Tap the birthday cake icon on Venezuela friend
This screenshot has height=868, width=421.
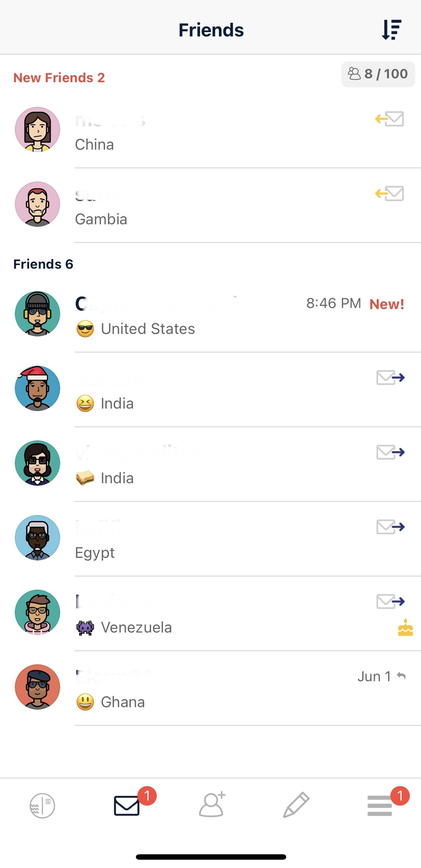click(405, 627)
